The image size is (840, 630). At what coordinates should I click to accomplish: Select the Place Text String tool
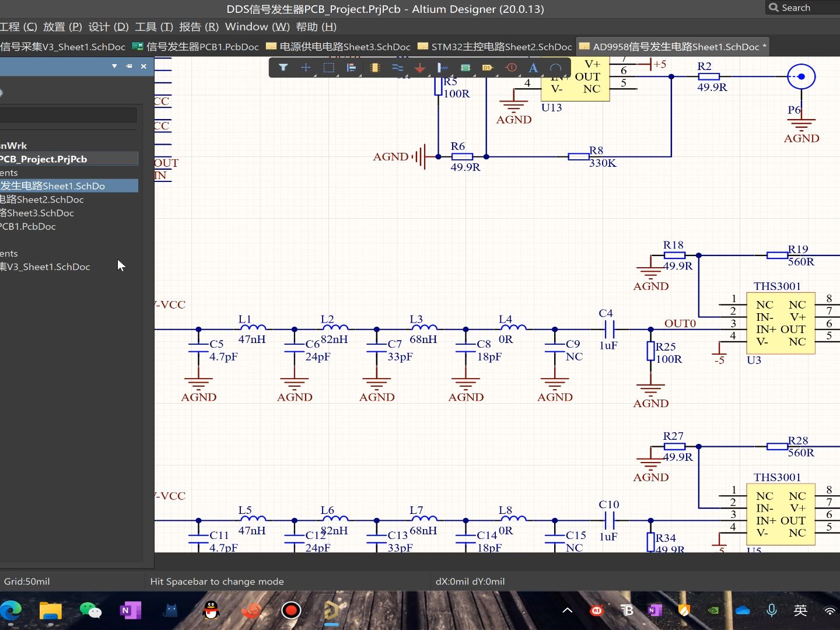[x=533, y=68]
